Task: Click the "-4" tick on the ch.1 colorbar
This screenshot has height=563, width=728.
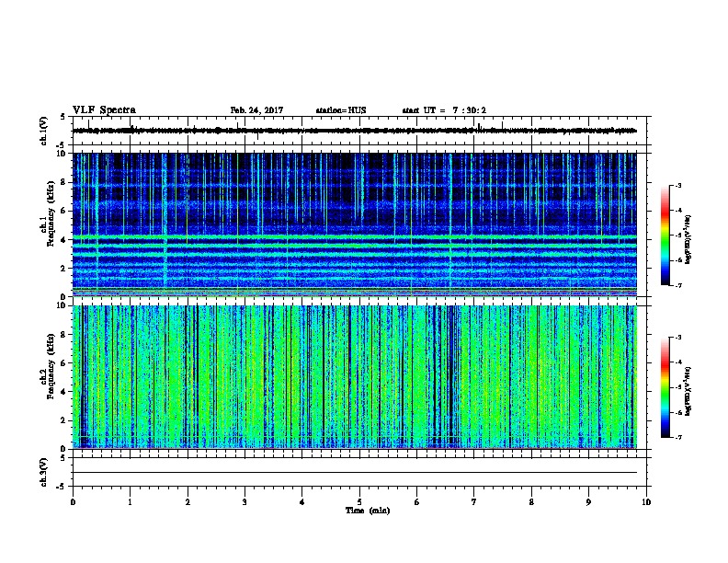Action: point(677,211)
